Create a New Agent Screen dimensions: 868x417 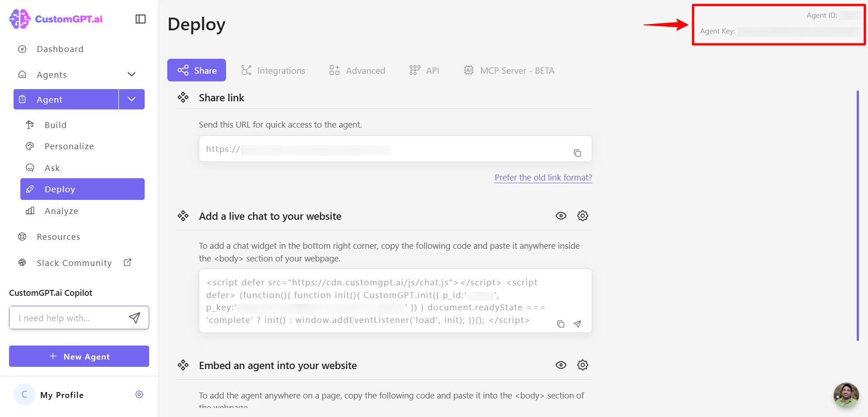pyautogui.click(x=79, y=356)
